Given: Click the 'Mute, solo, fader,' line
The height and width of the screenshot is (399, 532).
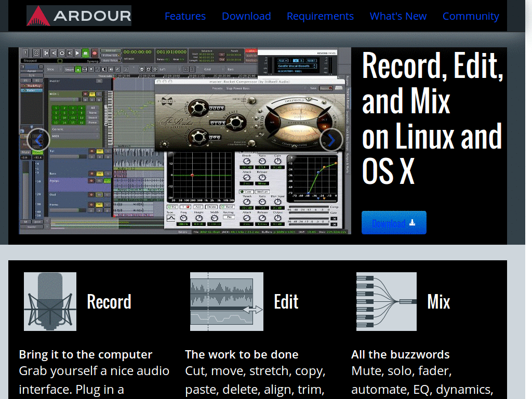Looking at the screenshot, I should (402, 371).
